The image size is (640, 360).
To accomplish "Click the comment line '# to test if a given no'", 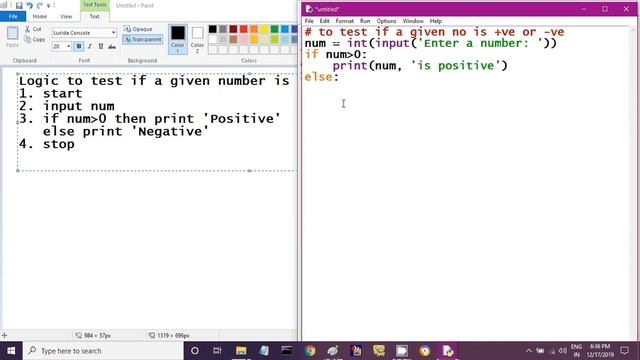I will (x=434, y=32).
